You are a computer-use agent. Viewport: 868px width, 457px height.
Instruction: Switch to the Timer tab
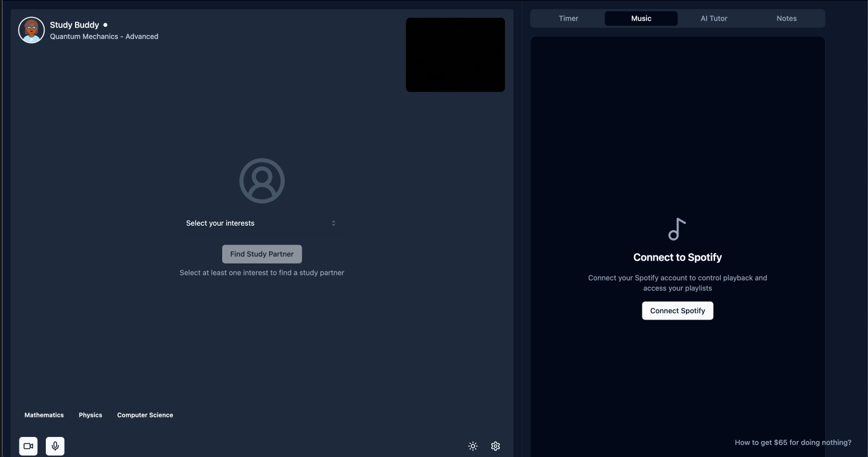569,18
